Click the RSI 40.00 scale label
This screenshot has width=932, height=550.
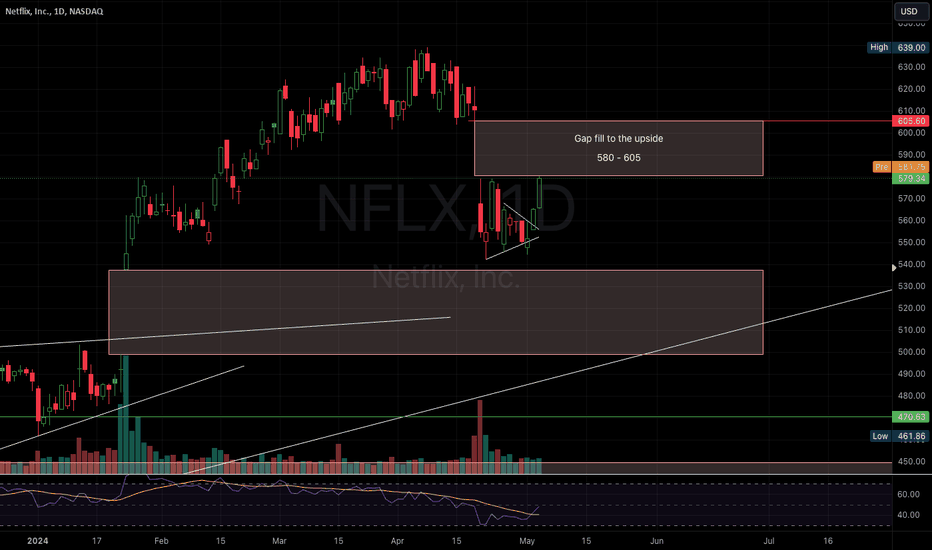tap(908, 516)
